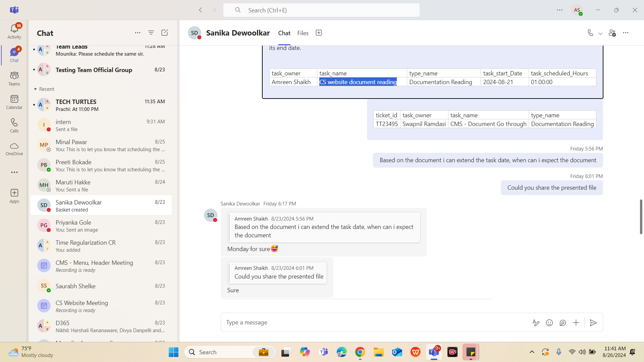The width and height of the screenshot is (644, 362).
Task: Open Loop components button in compose box
Action: pos(562,322)
